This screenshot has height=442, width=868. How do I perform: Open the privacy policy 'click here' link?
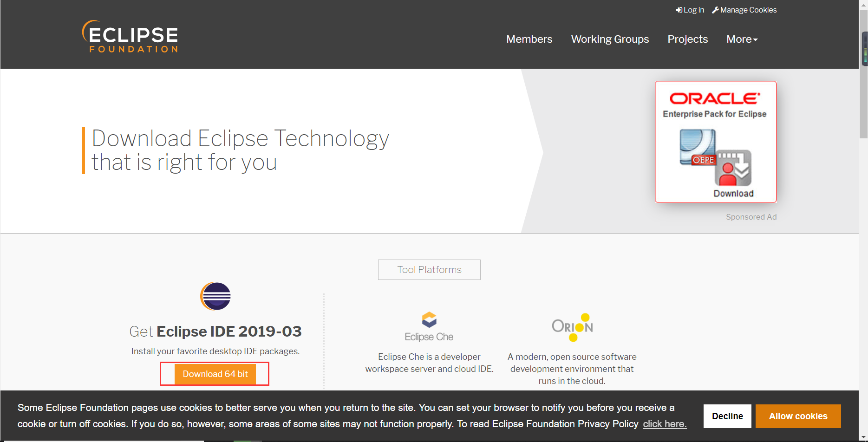(x=665, y=424)
